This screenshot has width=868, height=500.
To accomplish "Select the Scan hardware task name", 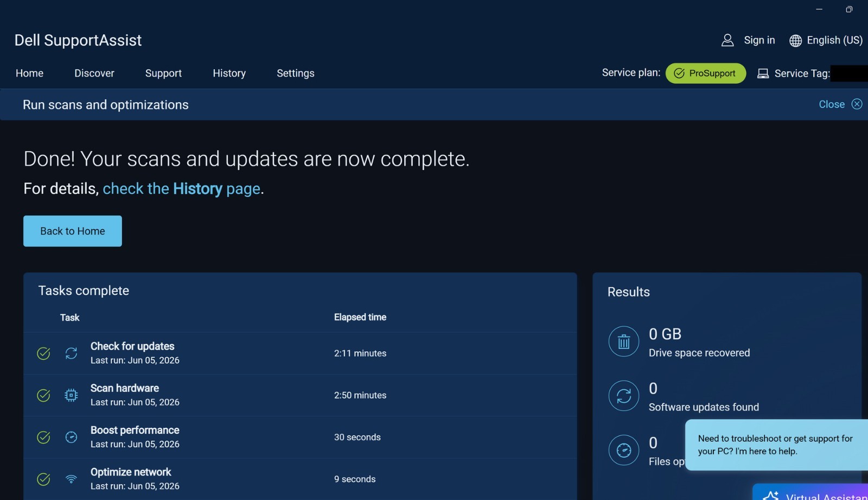I will [125, 388].
